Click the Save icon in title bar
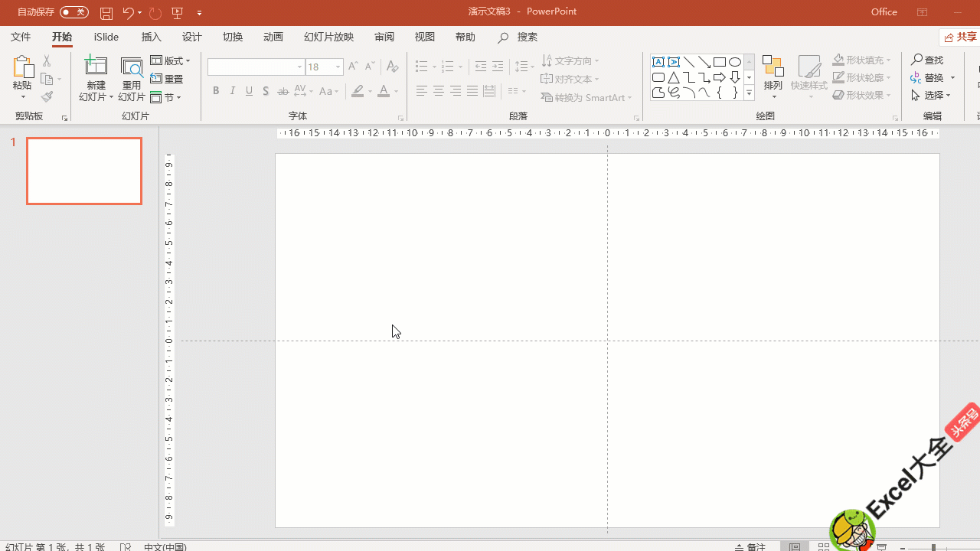This screenshot has height=551, width=980. click(x=106, y=13)
